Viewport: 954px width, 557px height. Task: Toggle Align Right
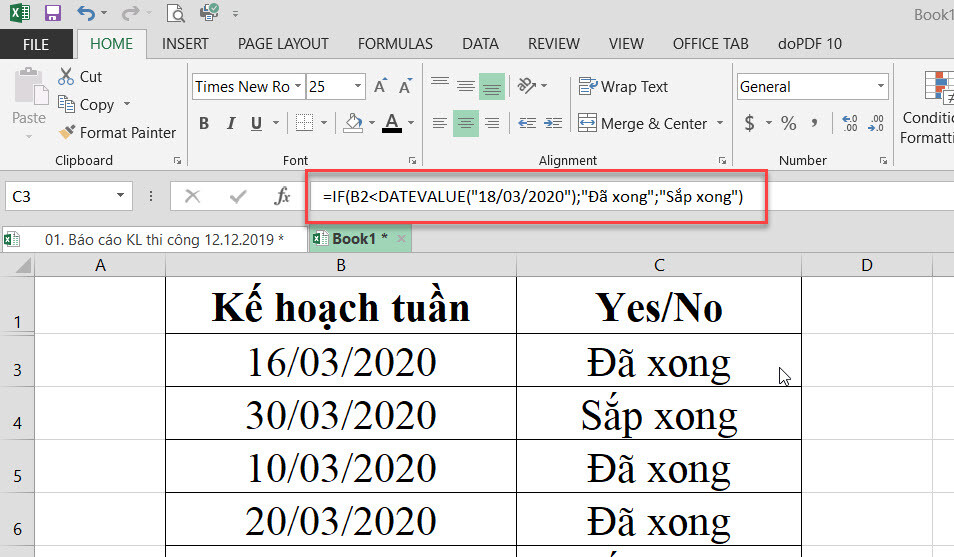point(492,123)
